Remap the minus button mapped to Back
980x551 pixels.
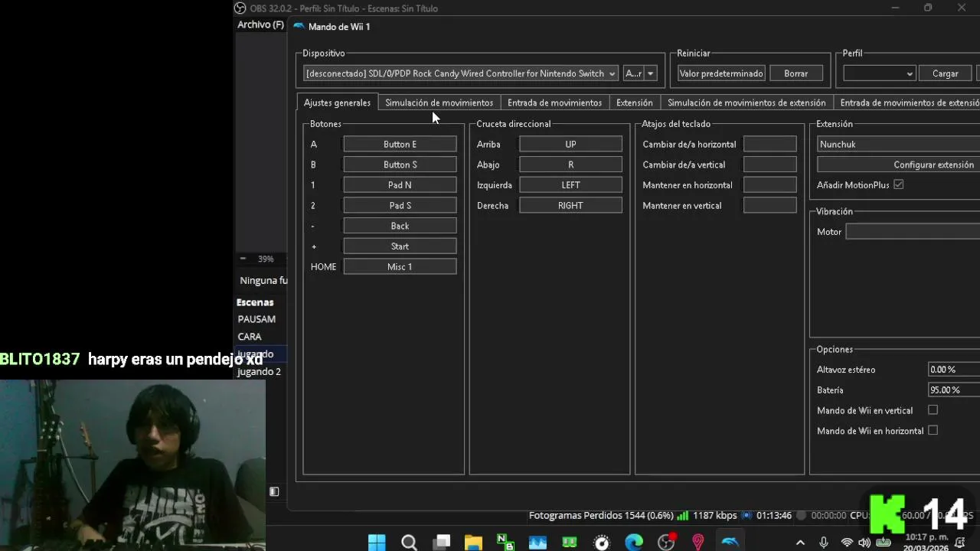tap(400, 226)
